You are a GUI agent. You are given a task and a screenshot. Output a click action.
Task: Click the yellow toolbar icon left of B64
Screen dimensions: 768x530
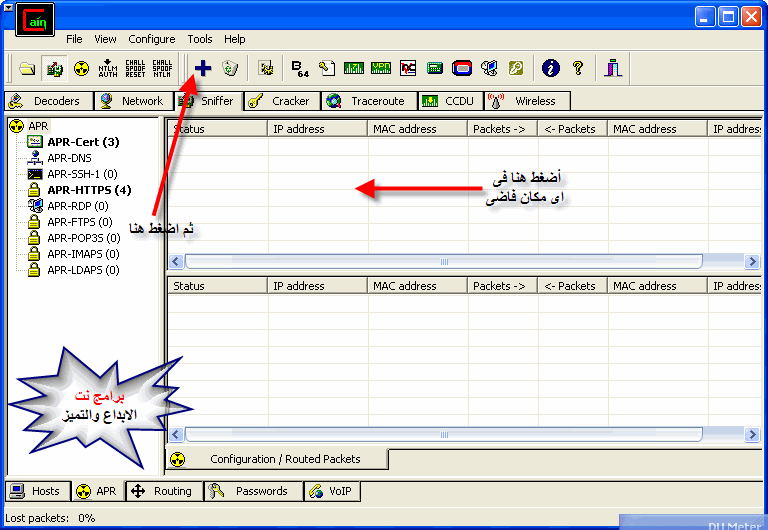pyautogui.click(x=266, y=68)
